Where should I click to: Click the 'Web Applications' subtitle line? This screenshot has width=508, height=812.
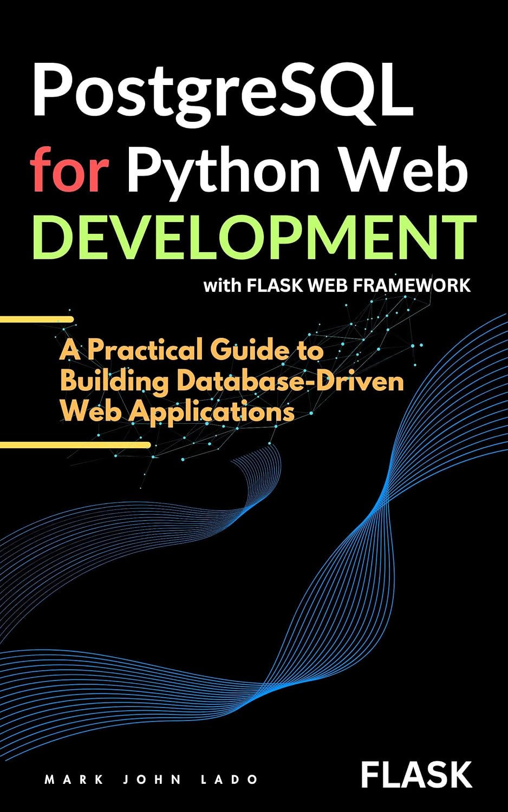pyautogui.click(x=177, y=412)
